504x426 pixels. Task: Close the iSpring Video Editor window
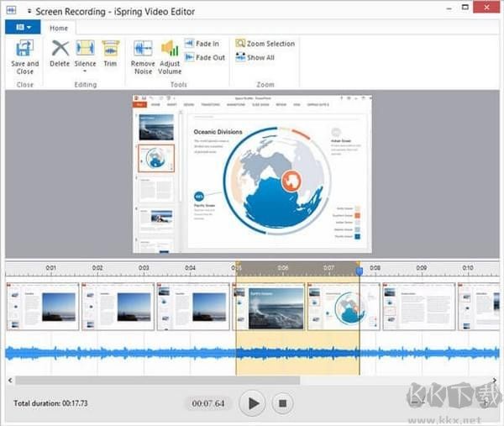[486, 7]
